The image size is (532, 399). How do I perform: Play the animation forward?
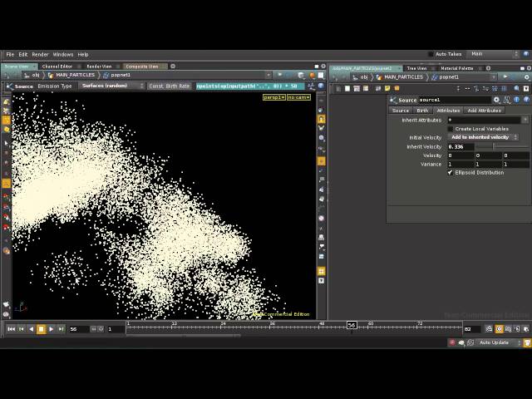[x=52, y=329]
